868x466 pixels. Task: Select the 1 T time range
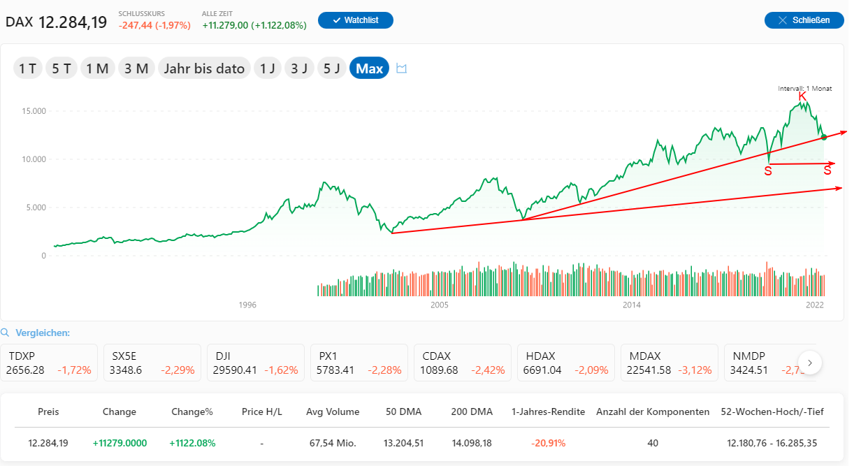(28, 68)
